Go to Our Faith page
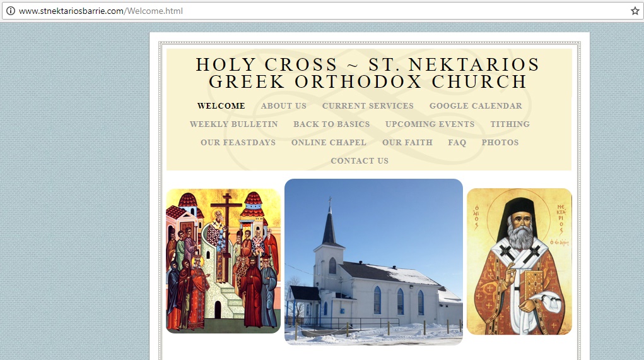The width and height of the screenshot is (644, 360). point(407,142)
